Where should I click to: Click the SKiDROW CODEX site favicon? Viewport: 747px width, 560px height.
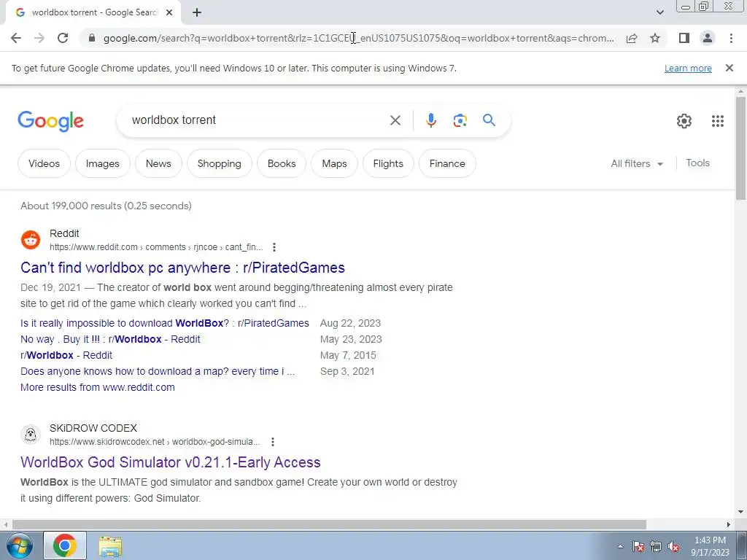[x=31, y=435]
